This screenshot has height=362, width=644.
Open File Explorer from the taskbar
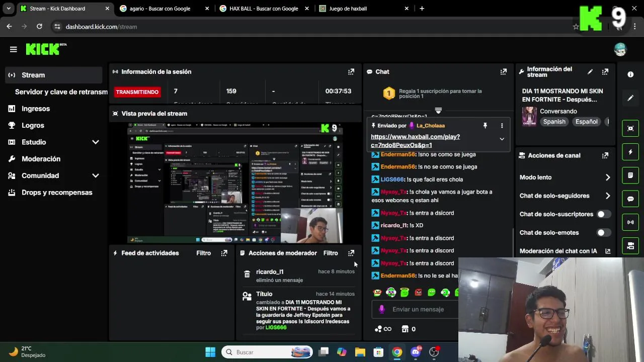pos(360,352)
